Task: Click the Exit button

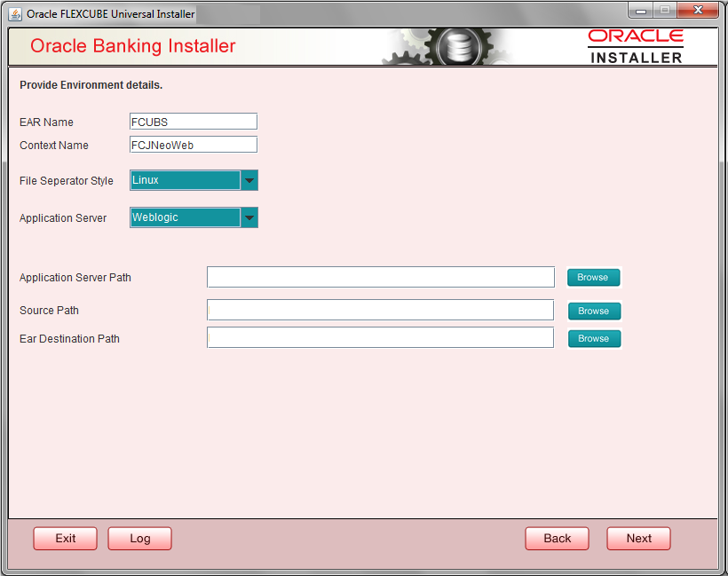Action: coord(66,539)
